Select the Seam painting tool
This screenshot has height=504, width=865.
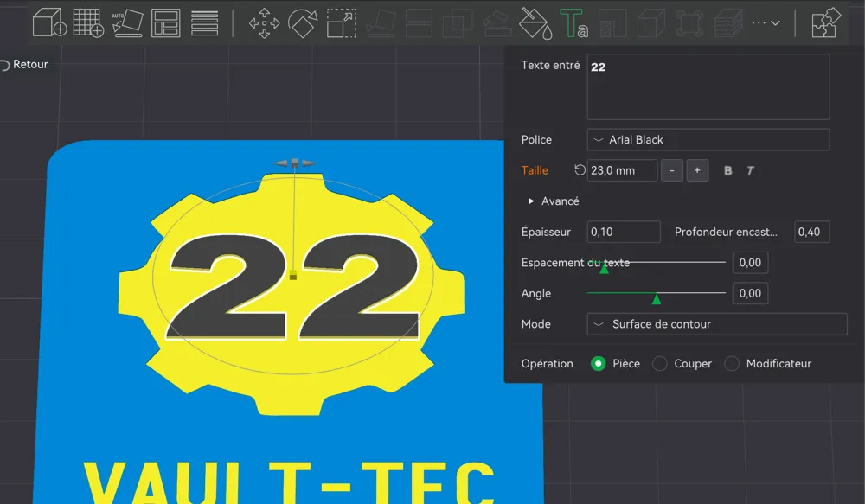coord(612,23)
